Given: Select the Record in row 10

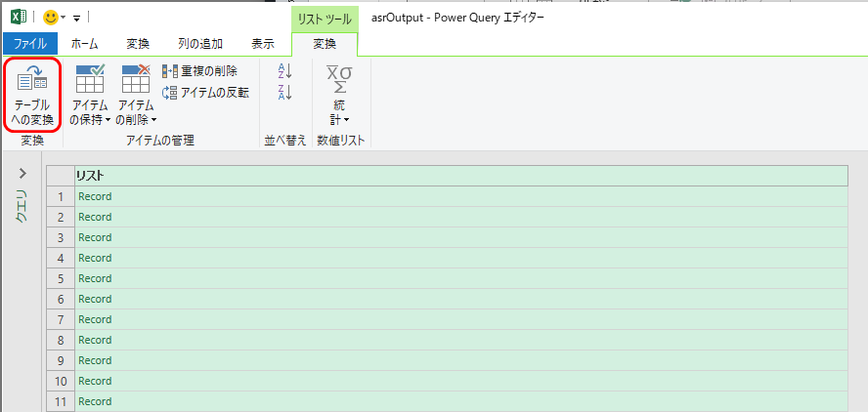Looking at the screenshot, I should coord(461,381).
